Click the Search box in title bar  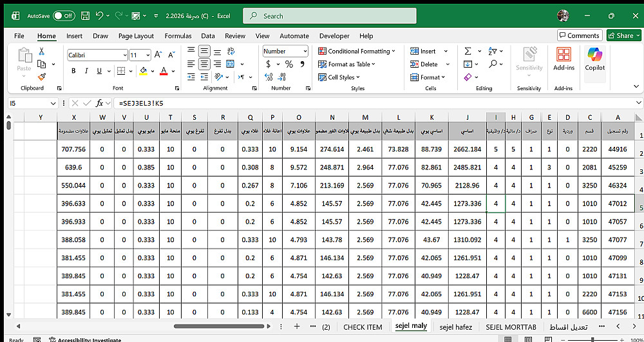tap(328, 15)
